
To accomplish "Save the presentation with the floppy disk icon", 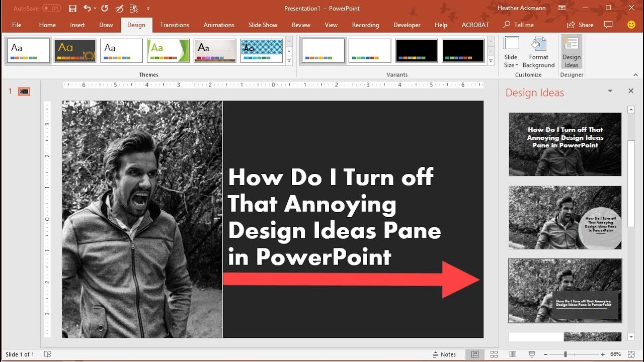I will 72,9.
